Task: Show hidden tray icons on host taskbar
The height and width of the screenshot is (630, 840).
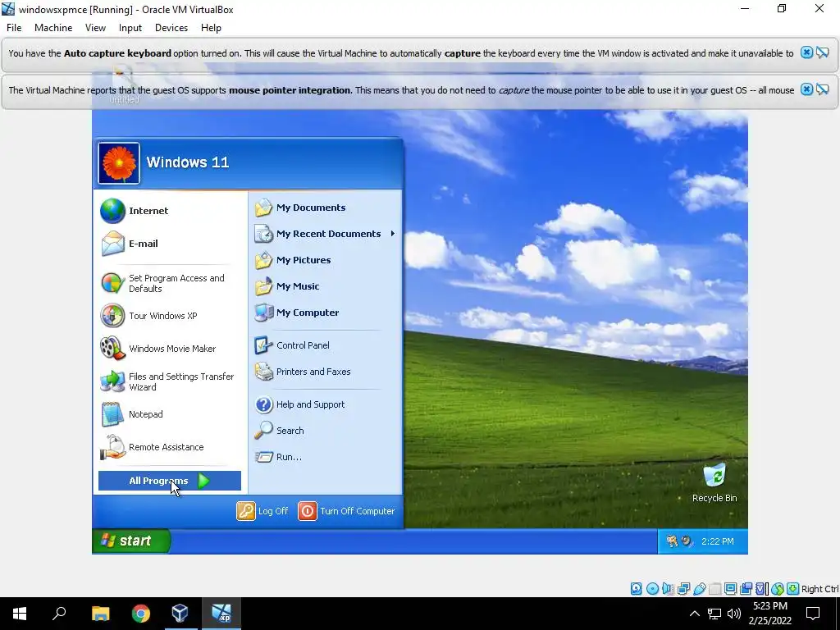Action: (x=694, y=614)
